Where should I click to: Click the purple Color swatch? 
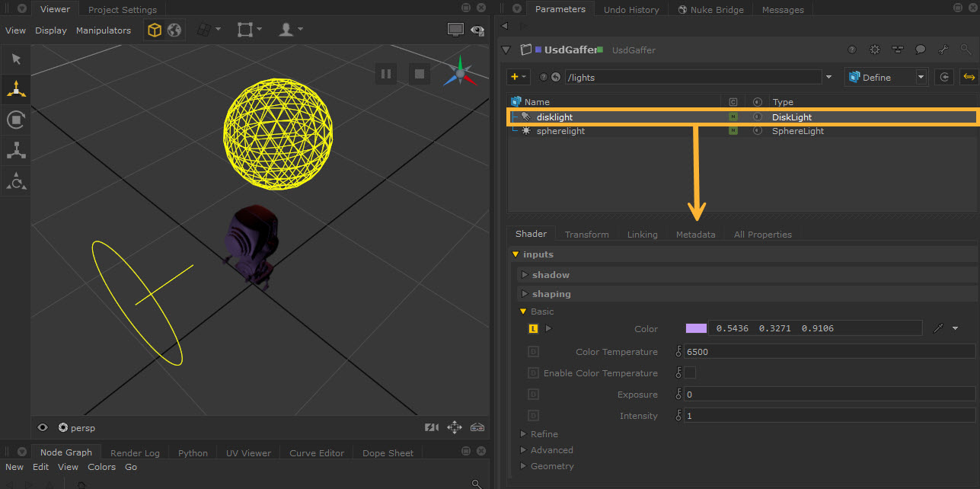696,328
